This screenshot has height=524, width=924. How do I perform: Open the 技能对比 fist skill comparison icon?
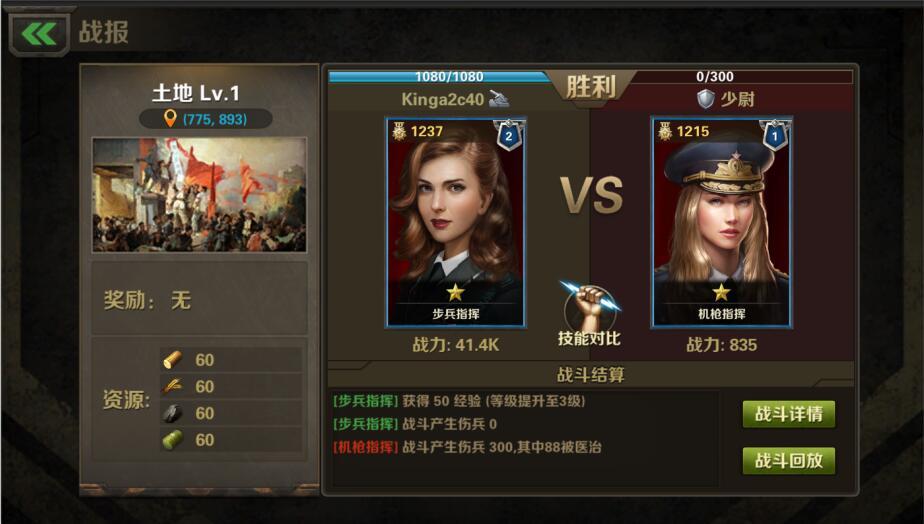point(590,308)
